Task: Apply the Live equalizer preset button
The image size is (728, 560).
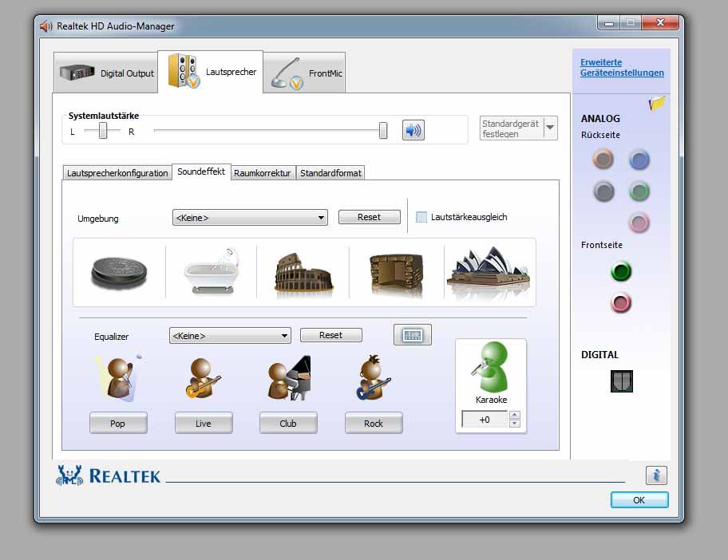Action: click(x=204, y=423)
